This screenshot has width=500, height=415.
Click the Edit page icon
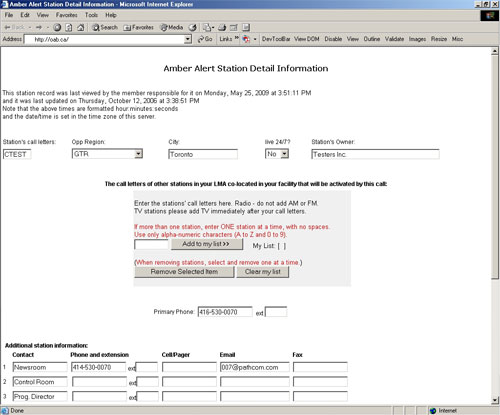click(x=234, y=27)
